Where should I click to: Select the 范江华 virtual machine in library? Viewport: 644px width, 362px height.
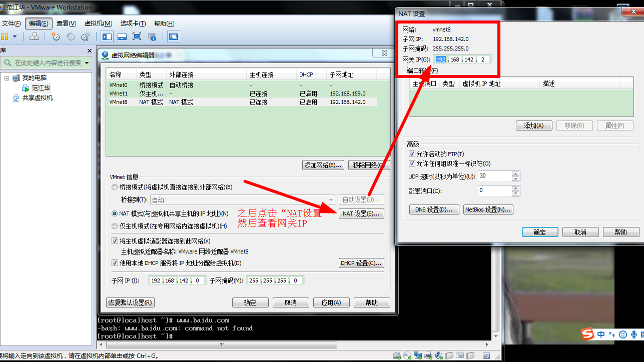point(41,88)
